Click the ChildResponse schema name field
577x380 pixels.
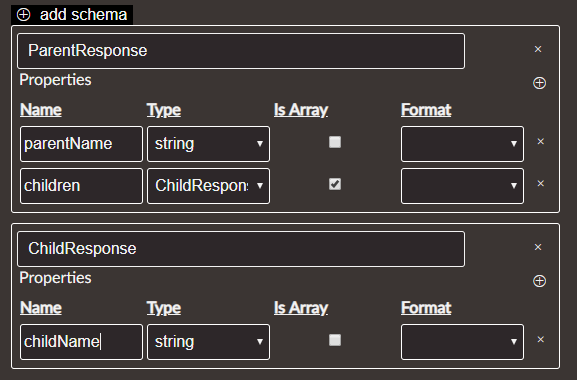click(x=241, y=249)
